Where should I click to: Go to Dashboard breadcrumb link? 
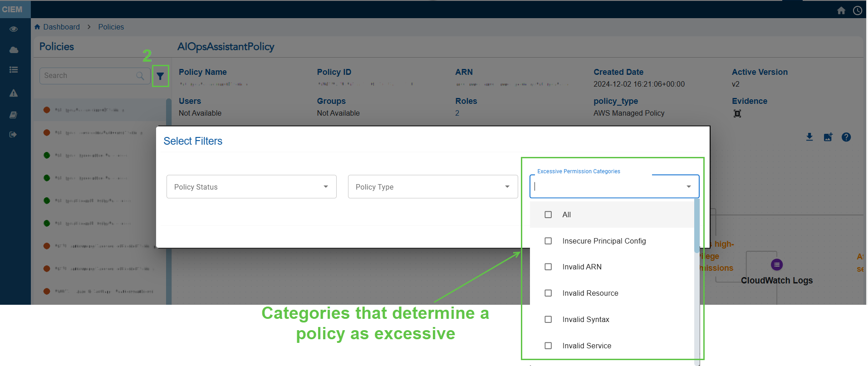[x=61, y=27]
